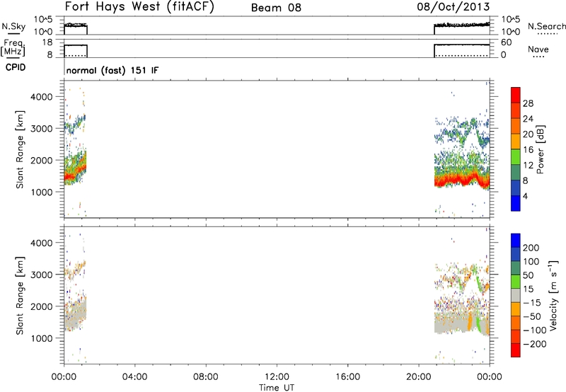Click the "normal (fast) 151 IF" text

coord(112,70)
